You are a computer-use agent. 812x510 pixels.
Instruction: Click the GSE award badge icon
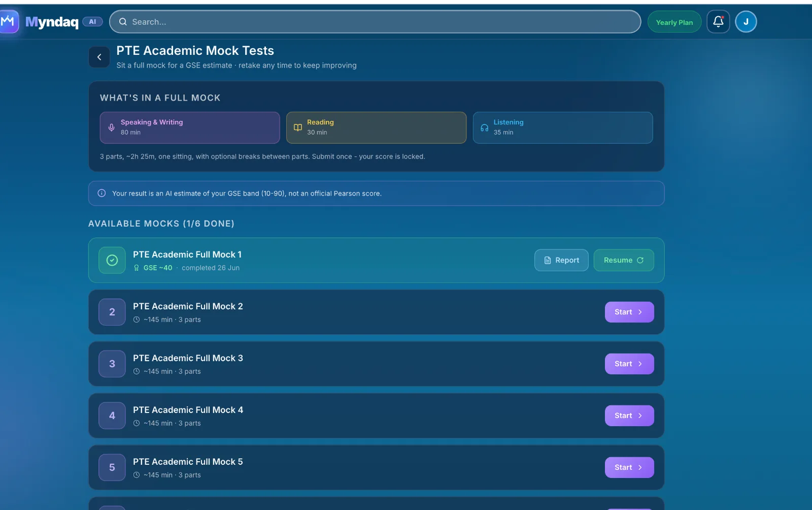[x=136, y=268]
